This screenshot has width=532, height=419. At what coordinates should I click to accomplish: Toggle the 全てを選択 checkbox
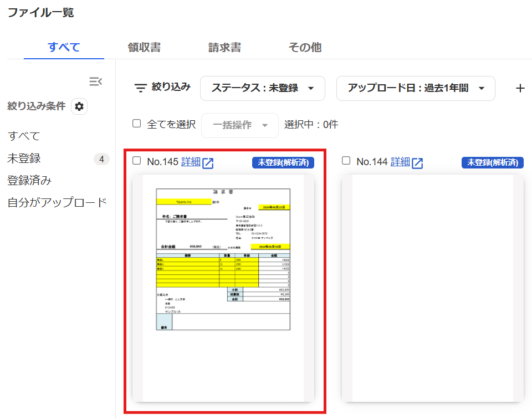137,124
